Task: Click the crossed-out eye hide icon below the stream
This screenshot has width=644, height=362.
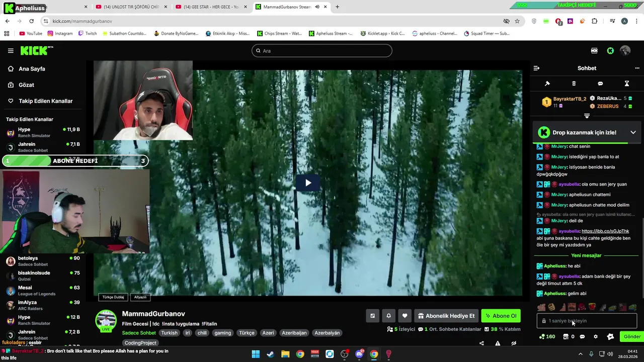Action: pyautogui.click(x=514, y=343)
